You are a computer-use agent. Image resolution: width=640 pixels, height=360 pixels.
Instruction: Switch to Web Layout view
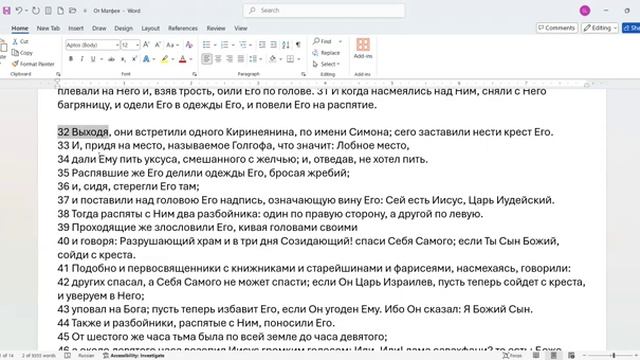pos(571,356)
